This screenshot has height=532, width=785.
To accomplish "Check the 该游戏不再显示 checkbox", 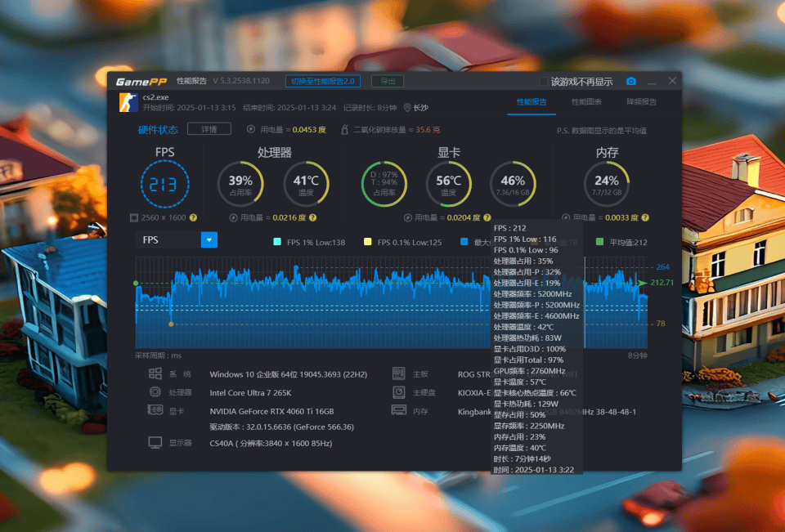I will tap(543, 81).
